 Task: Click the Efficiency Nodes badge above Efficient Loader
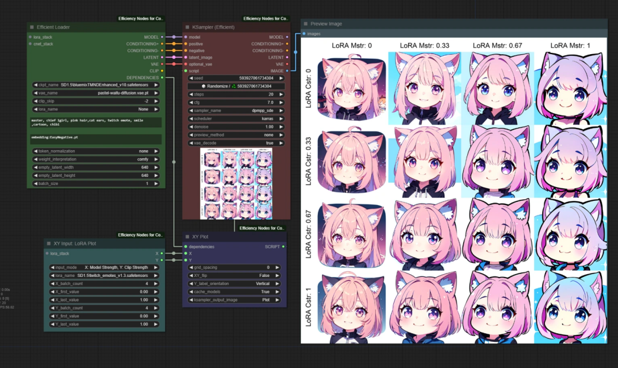click(140, 19)
